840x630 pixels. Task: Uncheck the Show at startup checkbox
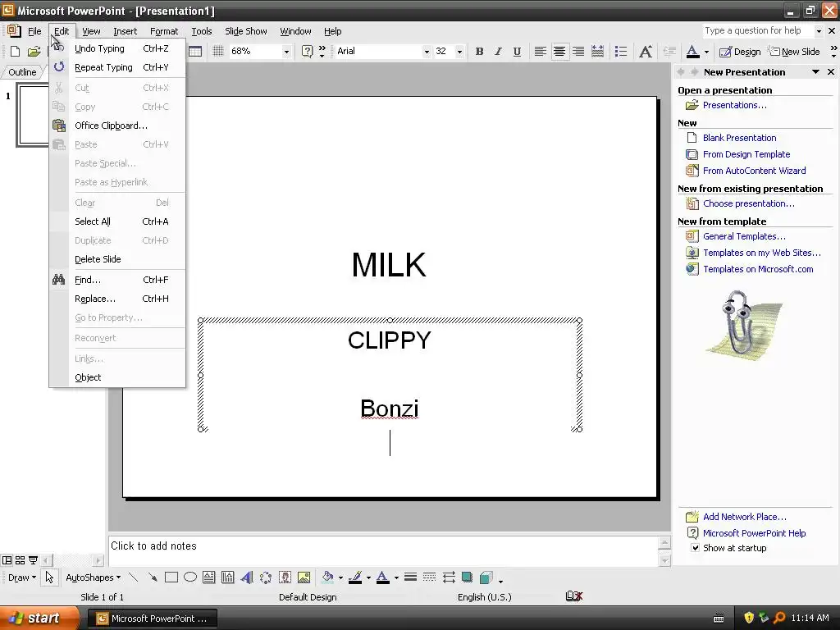695,547
